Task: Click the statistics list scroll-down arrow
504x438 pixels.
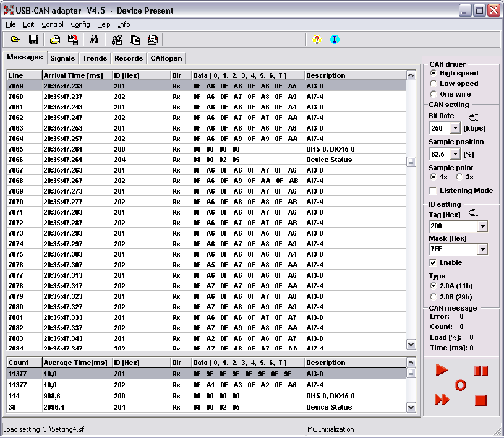Action: [411, 408]
